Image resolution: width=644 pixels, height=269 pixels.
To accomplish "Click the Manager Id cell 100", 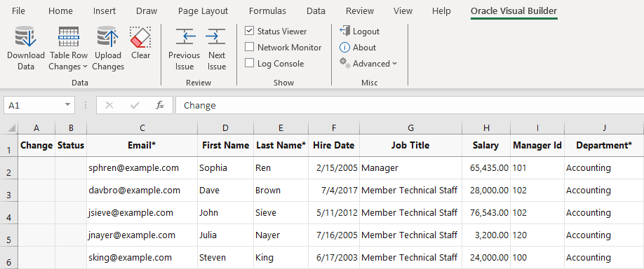I will (x=537, y=258).
